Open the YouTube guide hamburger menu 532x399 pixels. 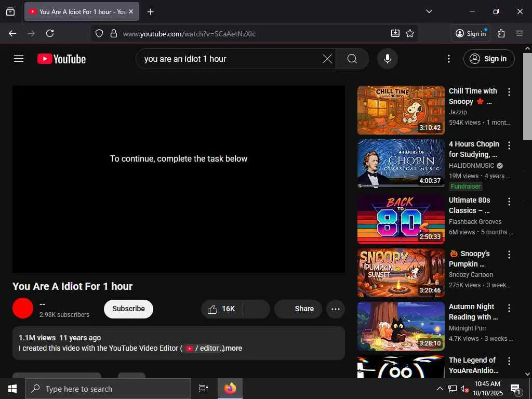(x=19, y=59)
